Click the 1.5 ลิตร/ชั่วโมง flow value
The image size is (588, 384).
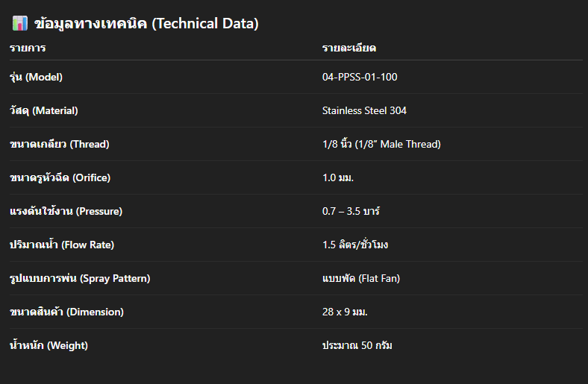tap(355, 245)
